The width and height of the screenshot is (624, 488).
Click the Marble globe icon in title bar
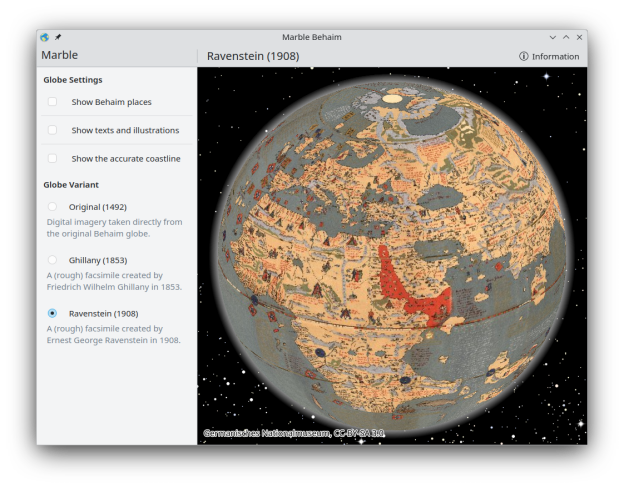tap(44, 37)
